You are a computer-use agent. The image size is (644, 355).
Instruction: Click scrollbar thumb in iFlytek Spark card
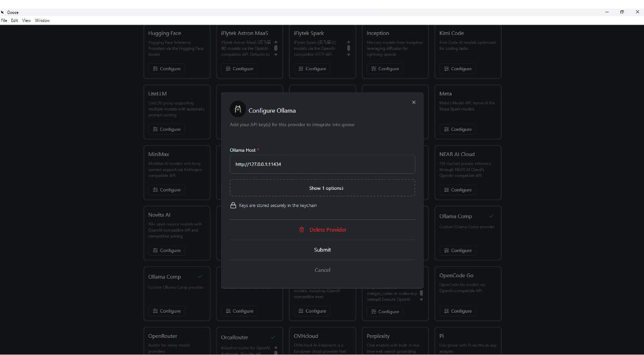pos(349,48)
